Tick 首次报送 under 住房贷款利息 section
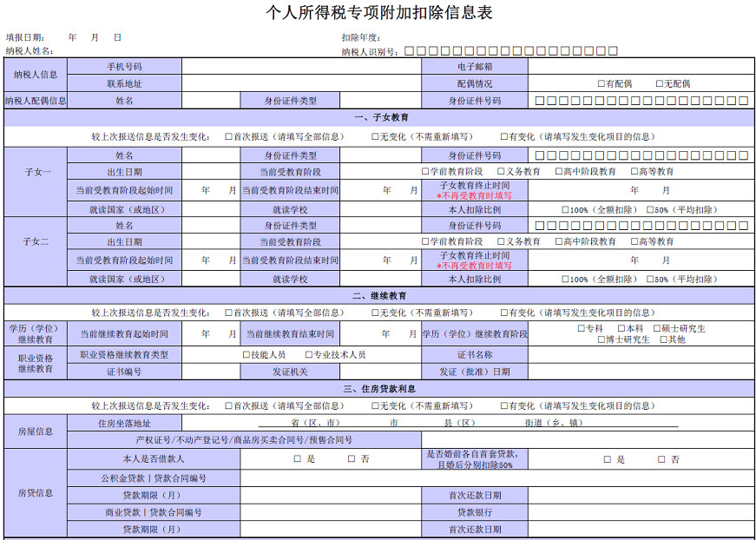This screenshot has height=540, width=756. [228, 406]
